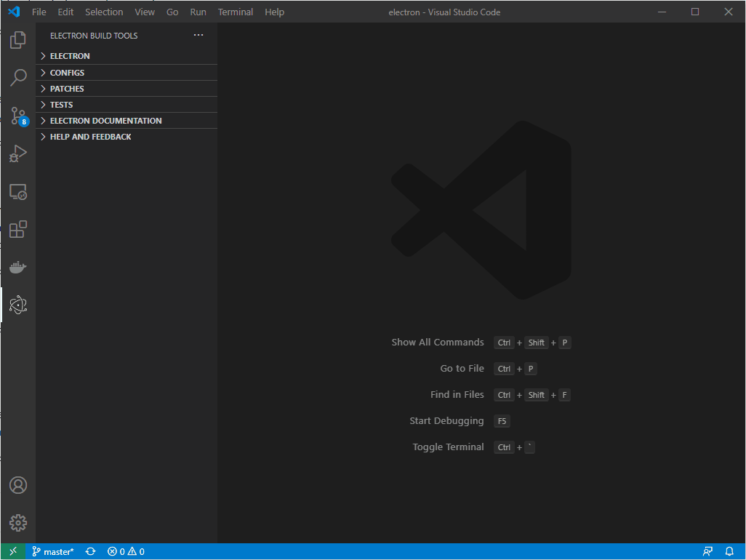Open Source Control with 8 changes
The image size is (746, 560).
pos(18,116)
